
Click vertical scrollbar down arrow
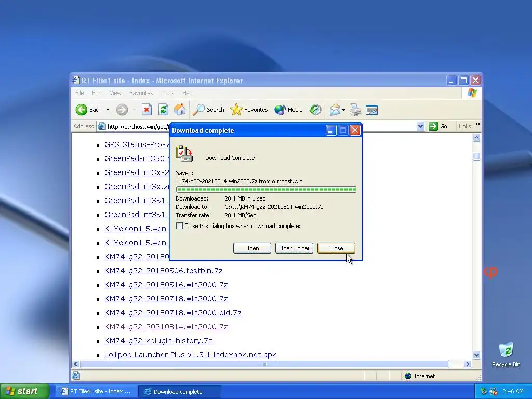click(x=477, y=355)
